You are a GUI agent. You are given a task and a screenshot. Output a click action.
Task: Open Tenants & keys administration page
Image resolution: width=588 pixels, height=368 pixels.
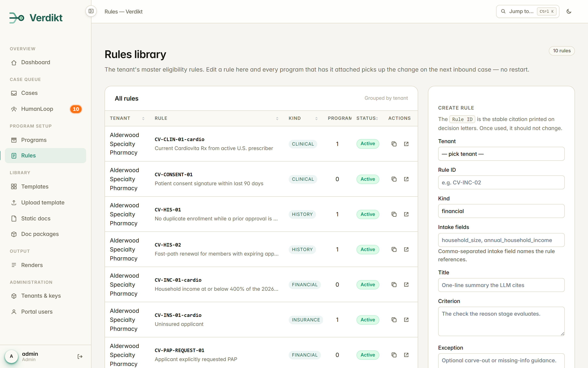[x=46, y=296]
